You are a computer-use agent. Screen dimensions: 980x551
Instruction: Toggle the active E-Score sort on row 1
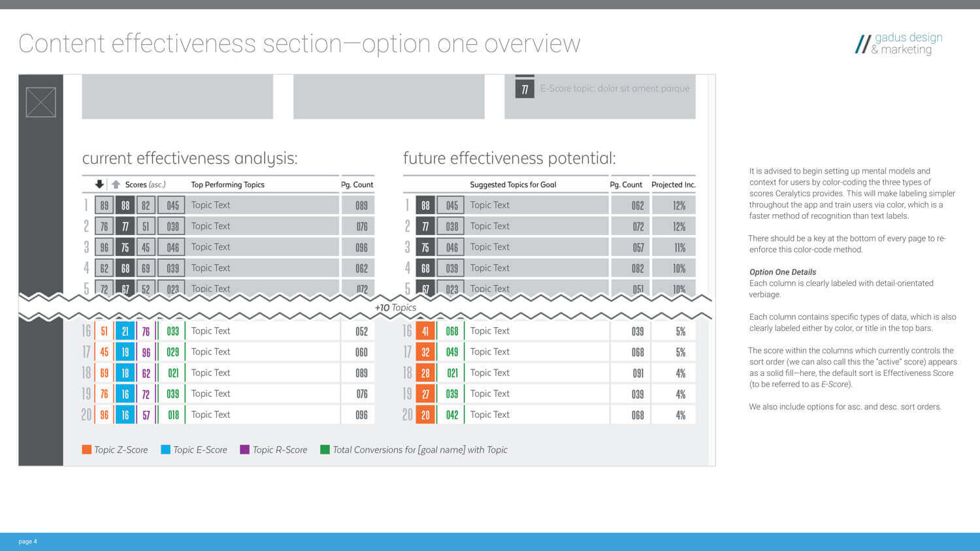point(125,205)
